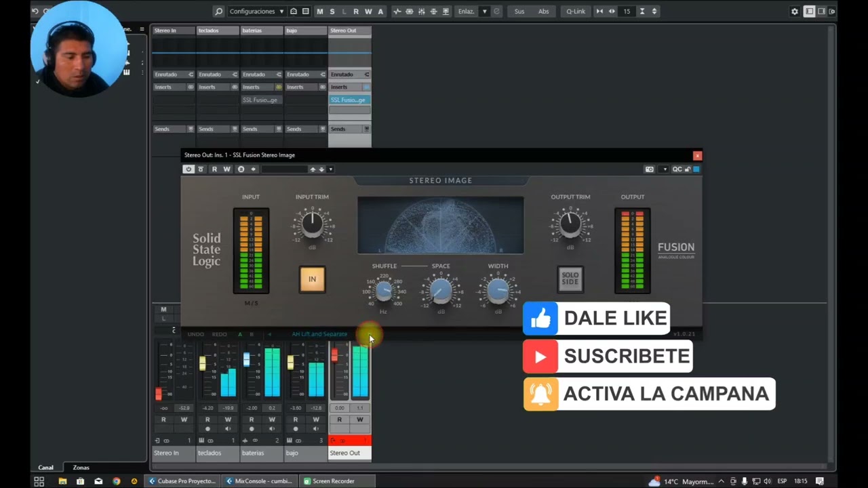The height and width of the screenshot is (488, 868).
Task: Open the MixConsole channel search magnifier
Action: coord(218,12)
